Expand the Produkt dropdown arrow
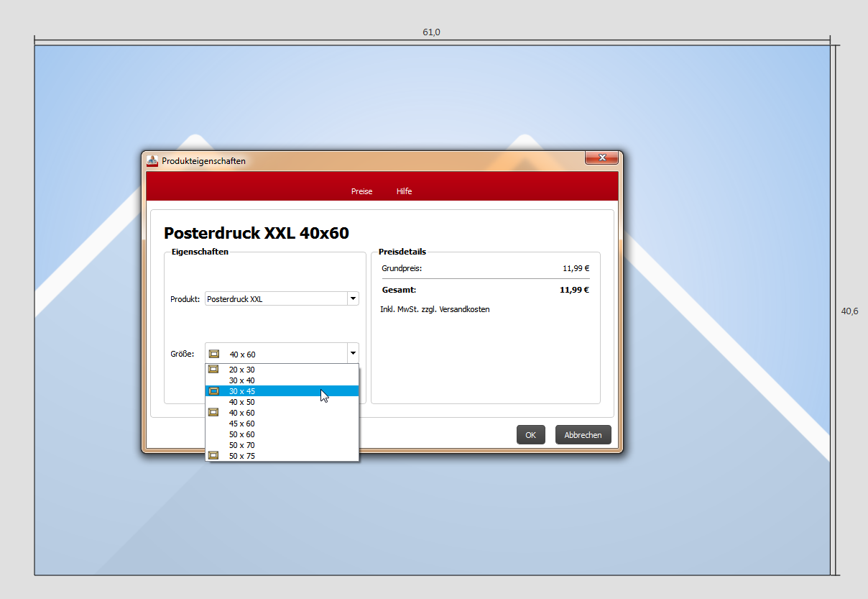 point(353,298)
